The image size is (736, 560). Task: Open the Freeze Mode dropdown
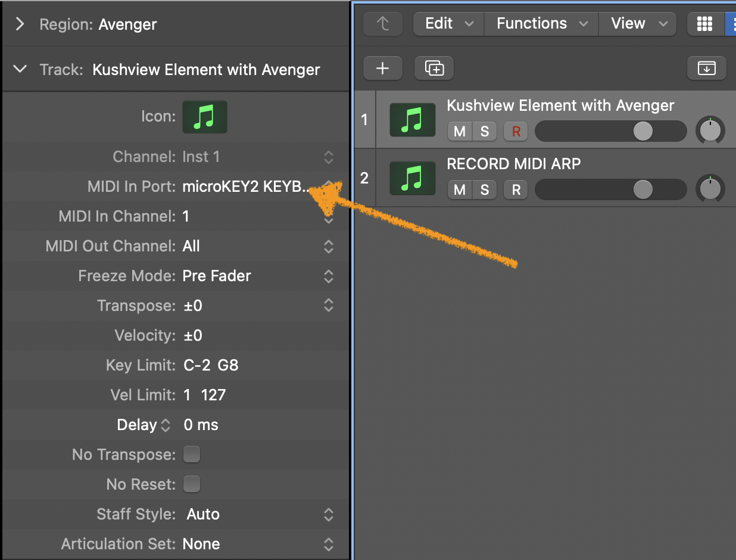[328, 276]
